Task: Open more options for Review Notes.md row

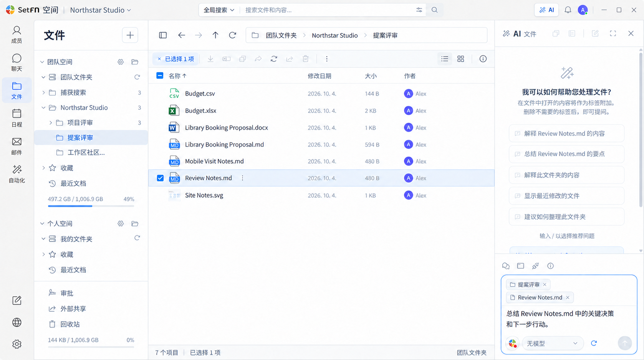Action: coord(242,178)
